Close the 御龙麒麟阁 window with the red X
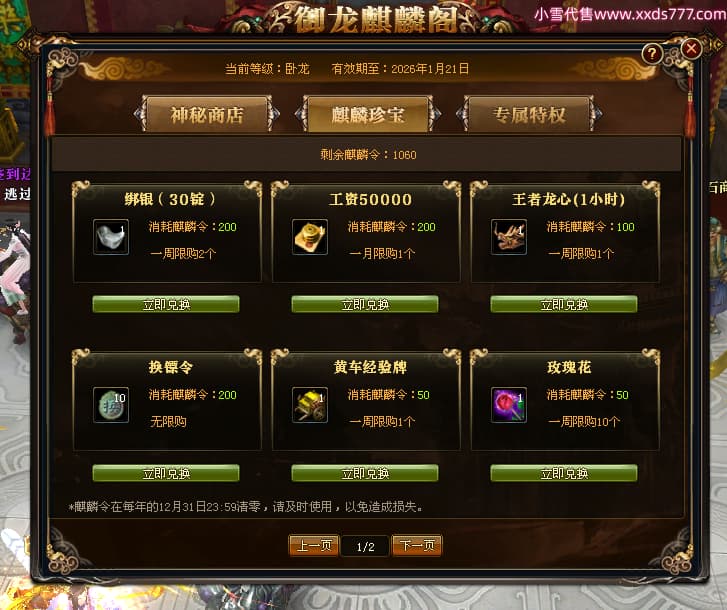The width and height of the screenshot is (727, 610). click(x=691, y=48)
